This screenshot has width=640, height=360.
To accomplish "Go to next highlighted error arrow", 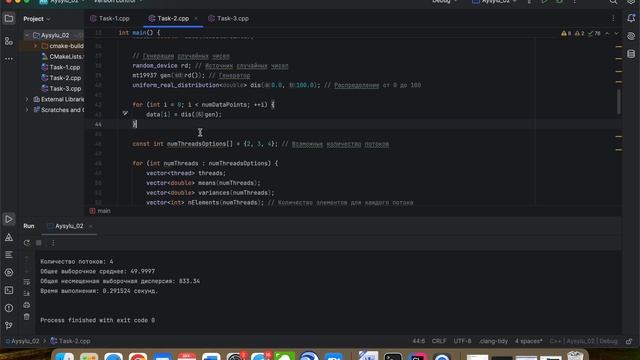I will (616, 33).
